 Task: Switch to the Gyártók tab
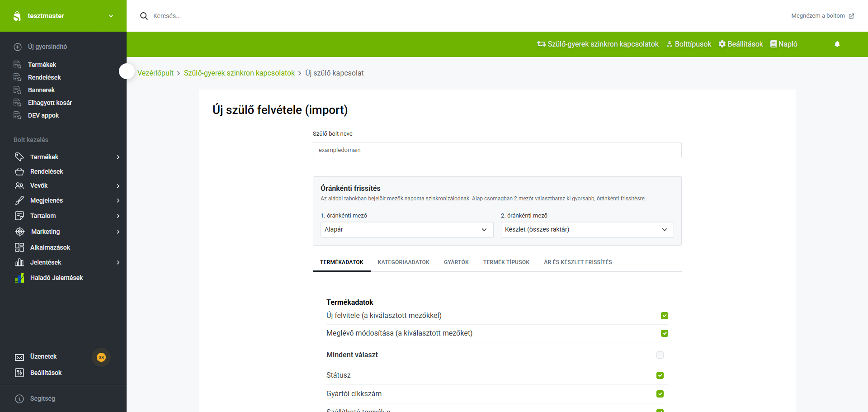click(x=456, y=262)
